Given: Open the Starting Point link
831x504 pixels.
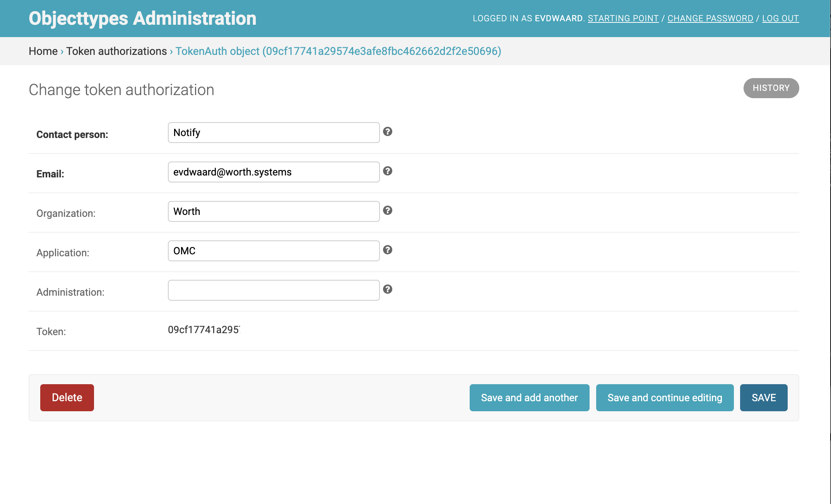Looking at the screenshot, I should 623,18.
